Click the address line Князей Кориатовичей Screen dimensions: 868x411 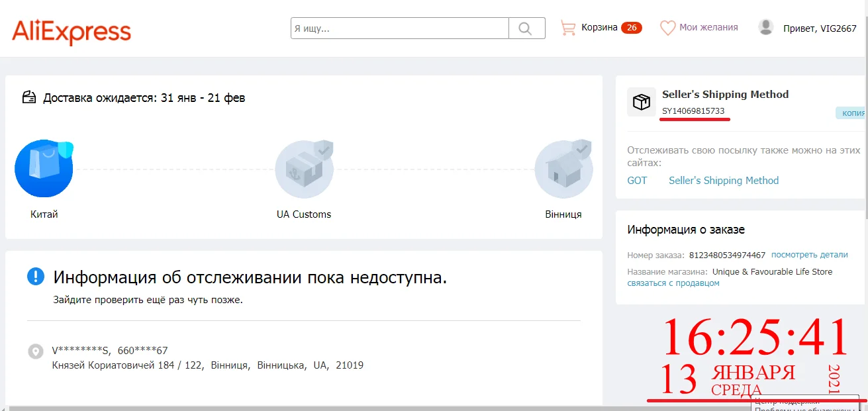coord(208,365)
